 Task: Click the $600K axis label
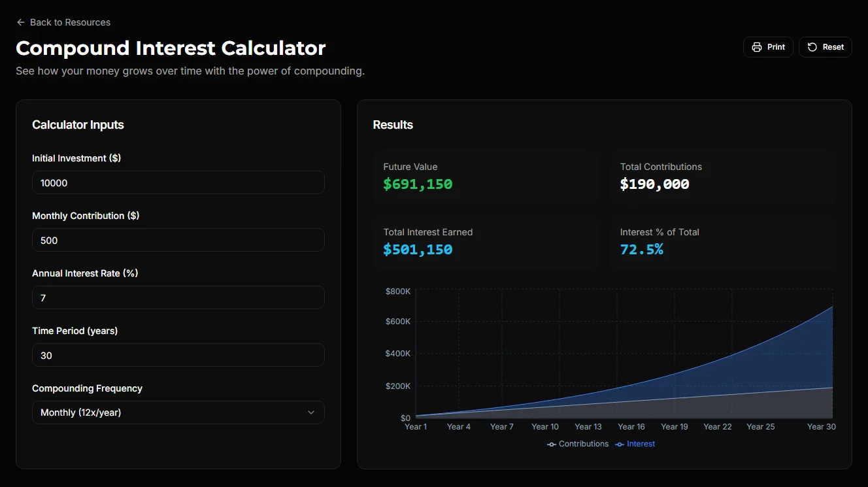398,322
